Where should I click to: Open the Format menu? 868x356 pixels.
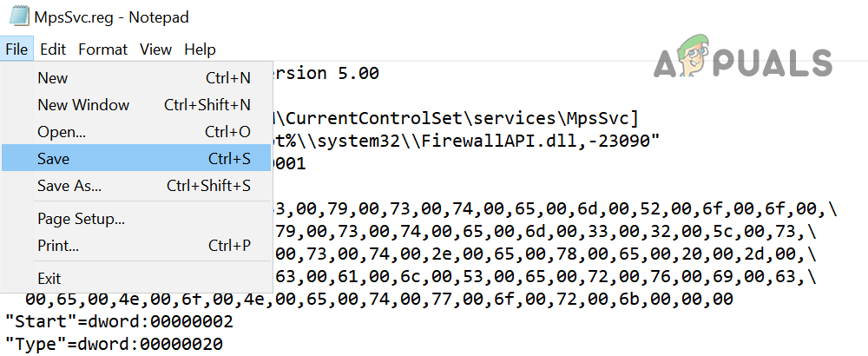pos(102,49)
